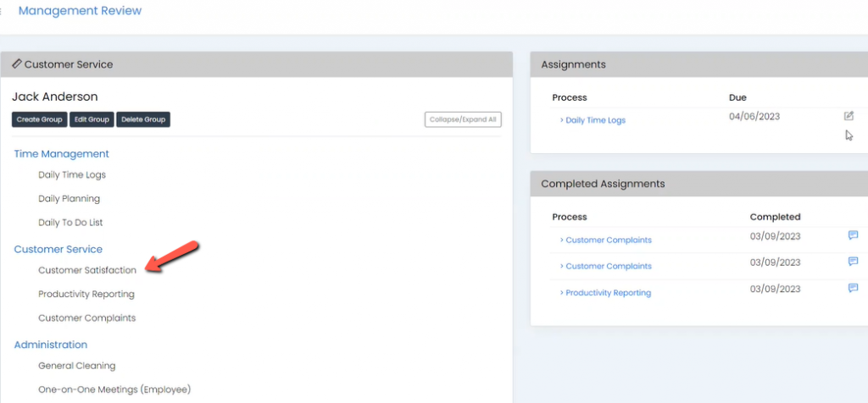
Task: Click the Create Group button
Action: [x=39, y=119]
